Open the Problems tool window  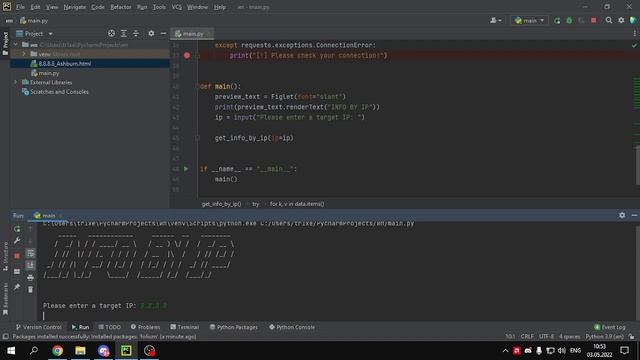tap(145, 327)
